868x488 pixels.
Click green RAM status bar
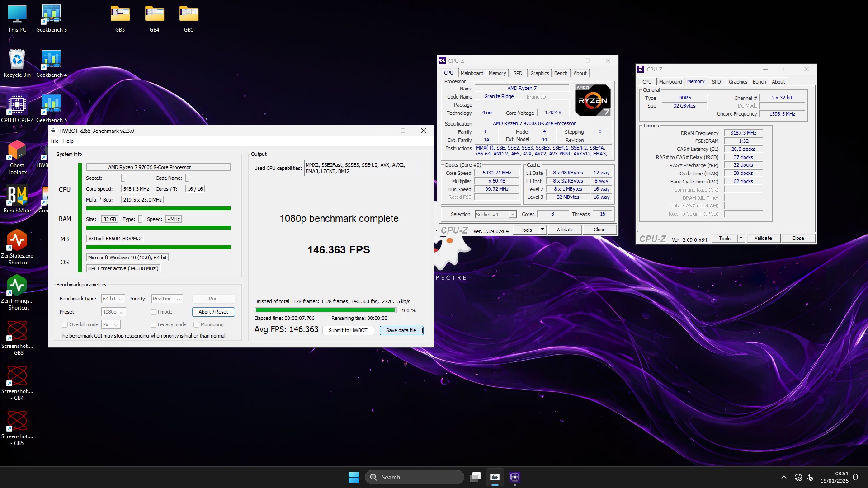(159, 228)
